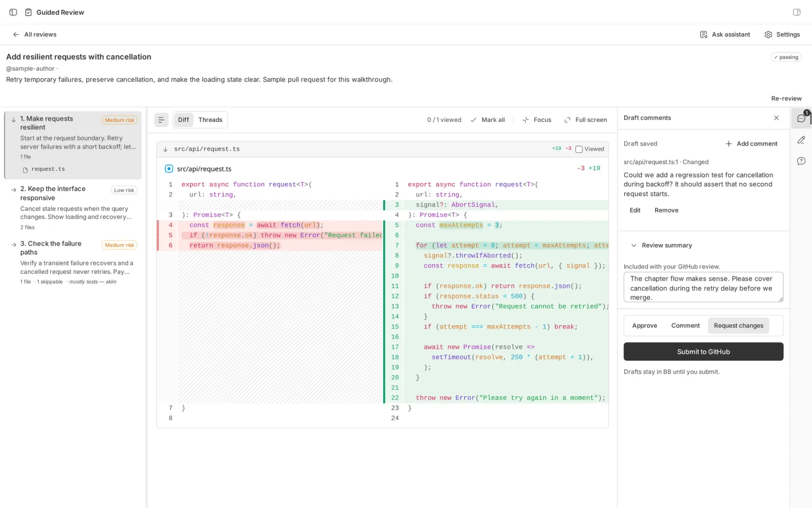Click the 0 / 1 viewed counter
The width and height of the screenshot is (812, 508).
pos(444,120)
